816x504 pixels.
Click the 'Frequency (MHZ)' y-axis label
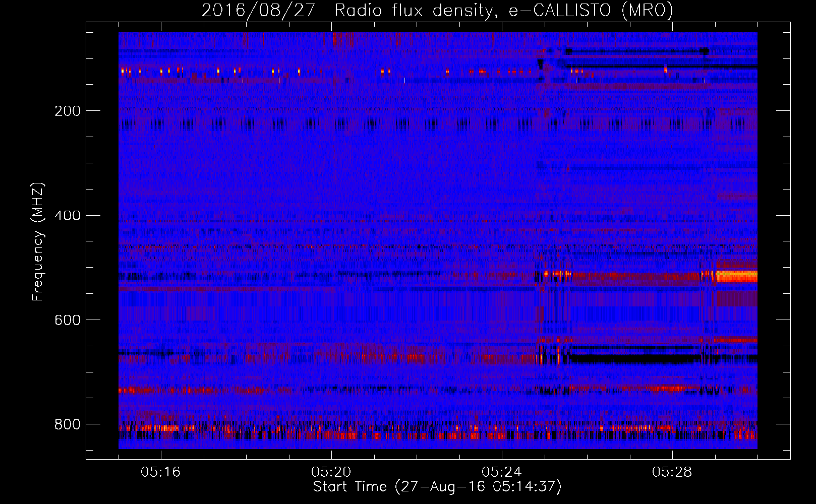point(37,241)
